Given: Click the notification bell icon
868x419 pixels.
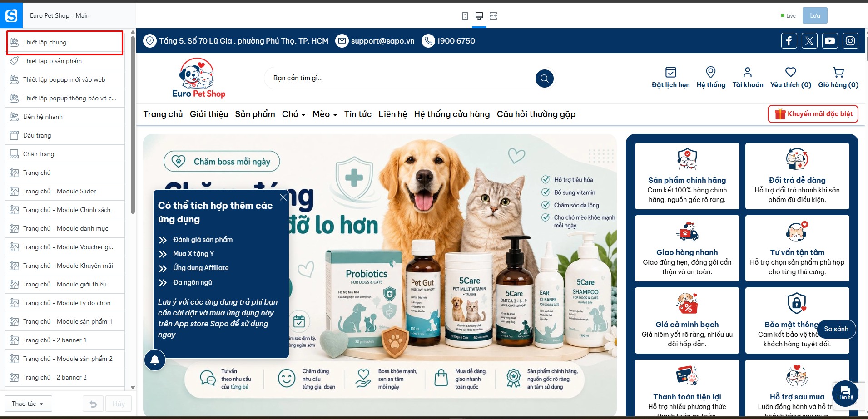Looking at the screenshot, I should click(x=155, y=360).
